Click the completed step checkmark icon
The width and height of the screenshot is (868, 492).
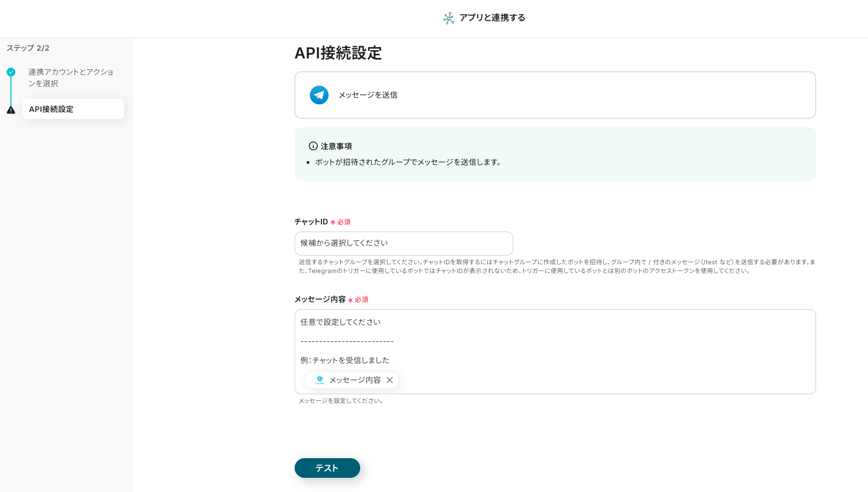tap(11, 72)
